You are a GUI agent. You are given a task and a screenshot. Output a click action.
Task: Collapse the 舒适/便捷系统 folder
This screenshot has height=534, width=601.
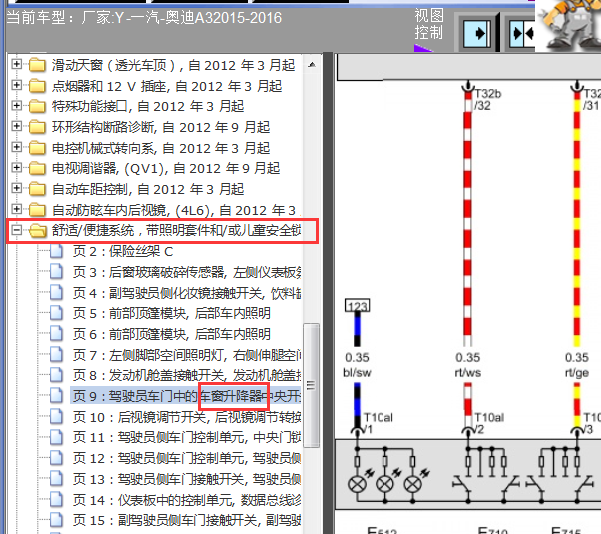[x=16, y=230]
